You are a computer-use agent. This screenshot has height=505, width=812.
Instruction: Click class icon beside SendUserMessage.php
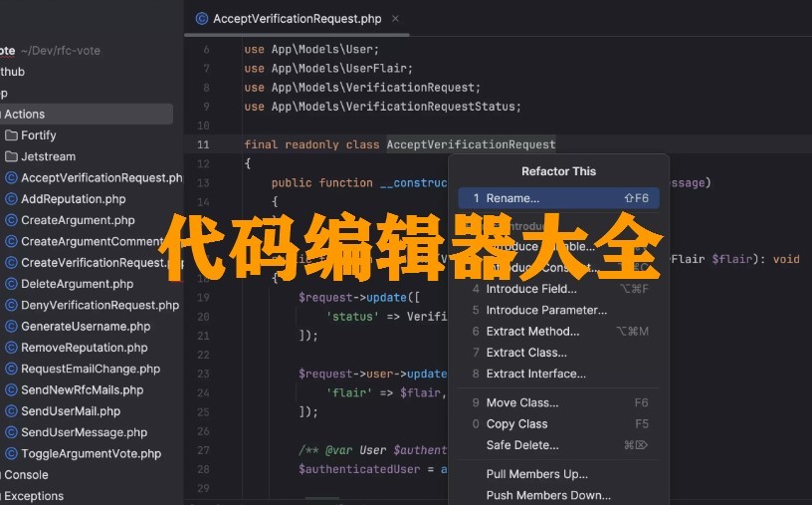[11, 433]
